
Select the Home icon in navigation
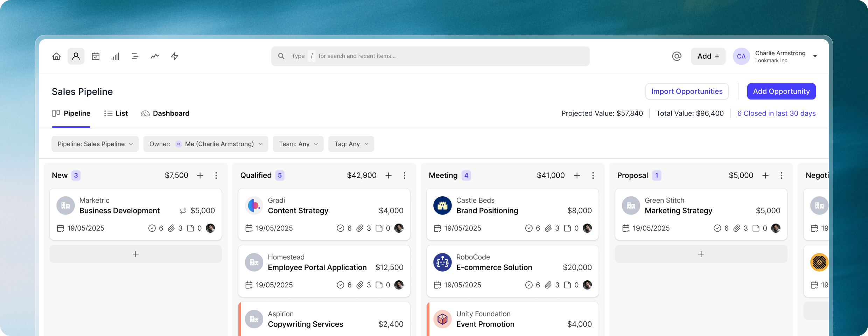pyautogui.click(x=56, y=56)
